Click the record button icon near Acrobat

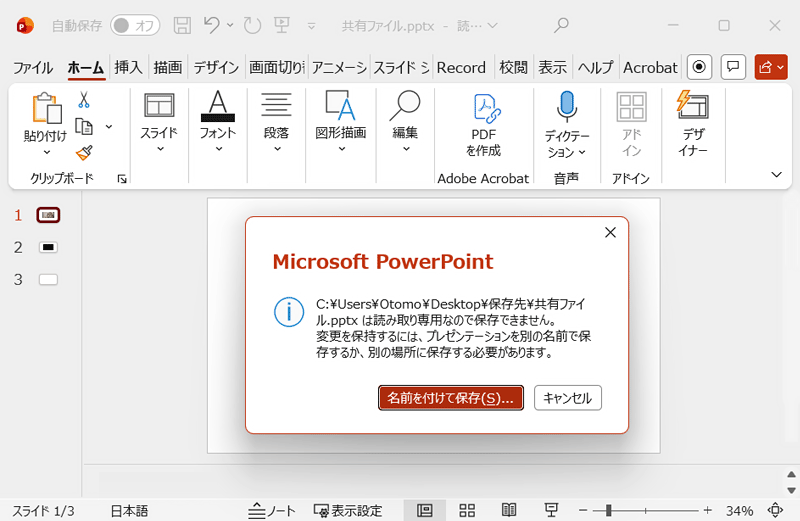click(699, 67)
